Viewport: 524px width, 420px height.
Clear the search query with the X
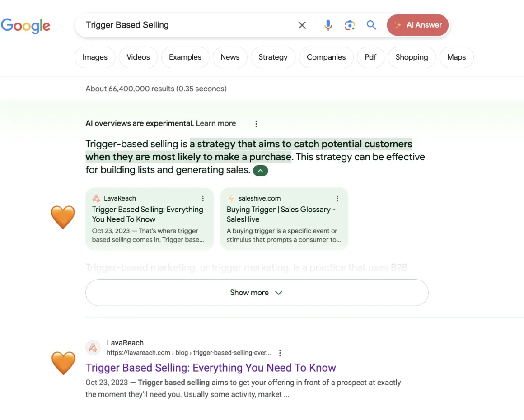pyautogui.click(x=302, y=25)
